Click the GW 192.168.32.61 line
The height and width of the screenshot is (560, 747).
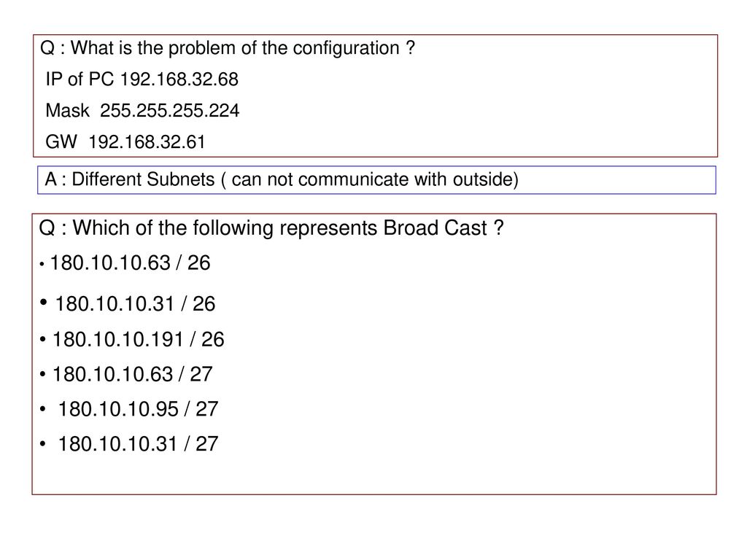coord(125,142)
